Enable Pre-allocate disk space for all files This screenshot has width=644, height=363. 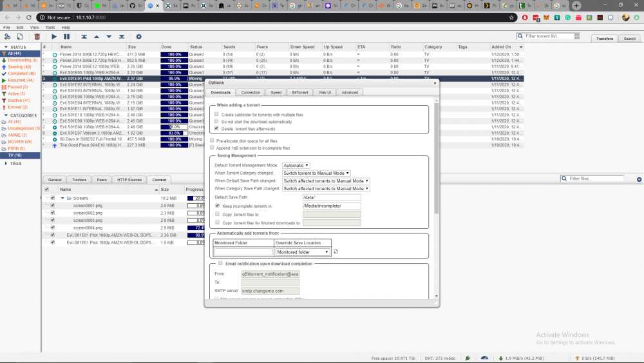212,140
